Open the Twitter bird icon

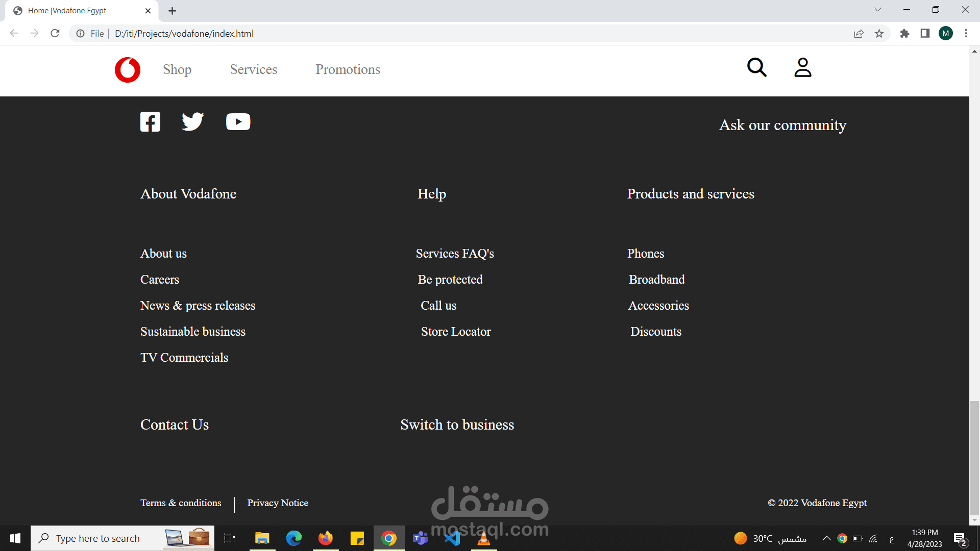(193, 122)
